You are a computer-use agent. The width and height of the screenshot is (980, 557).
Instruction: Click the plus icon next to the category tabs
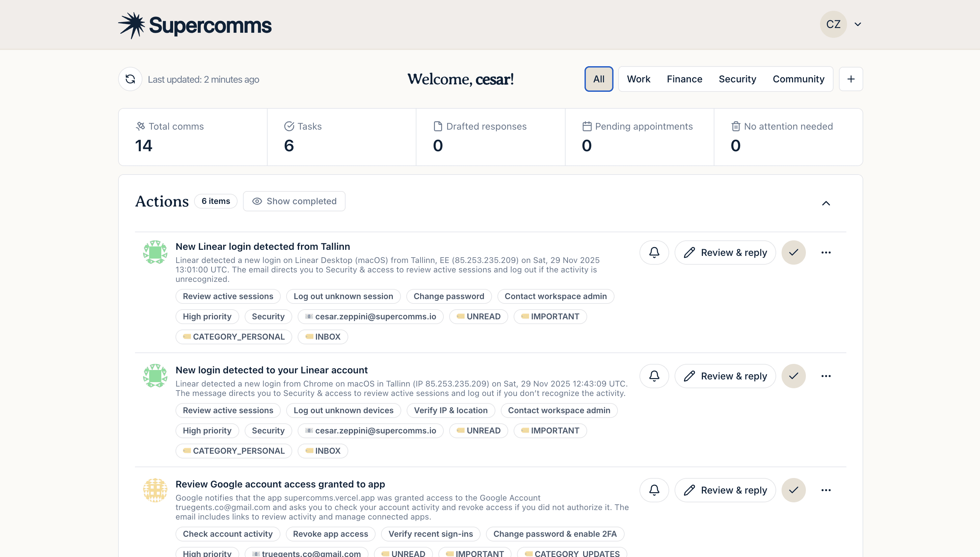pos(851,79)
